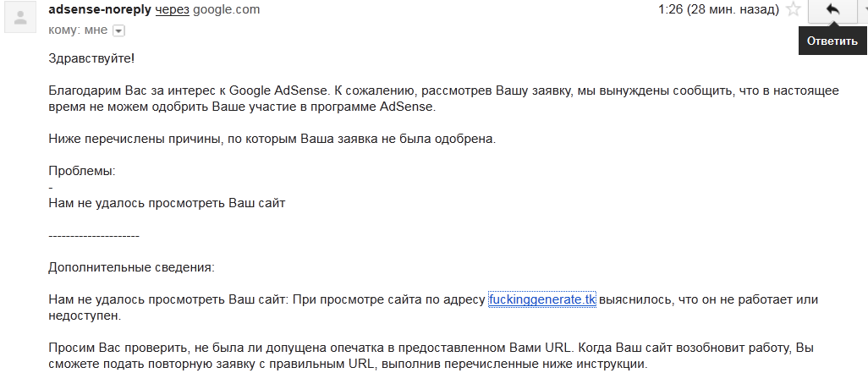
Task: Click the black "Ответить" tooltip
Action: pyautogui.click(x=832, y=41)
